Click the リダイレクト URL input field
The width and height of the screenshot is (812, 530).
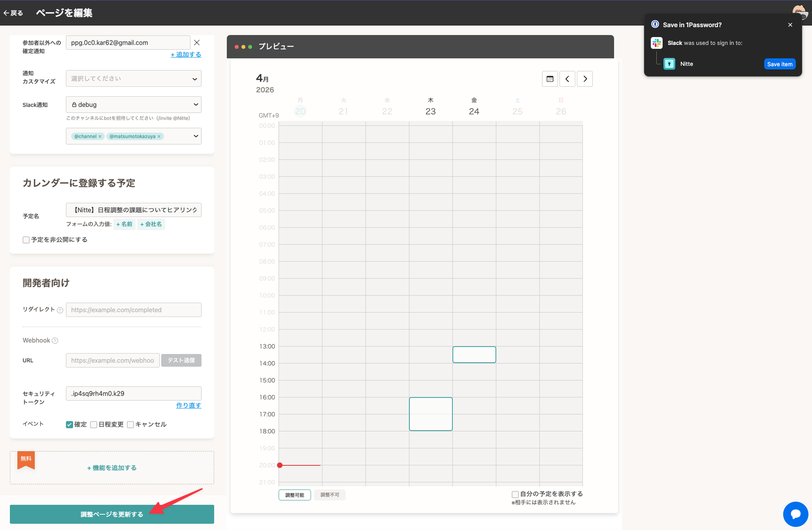pos(134,310)
